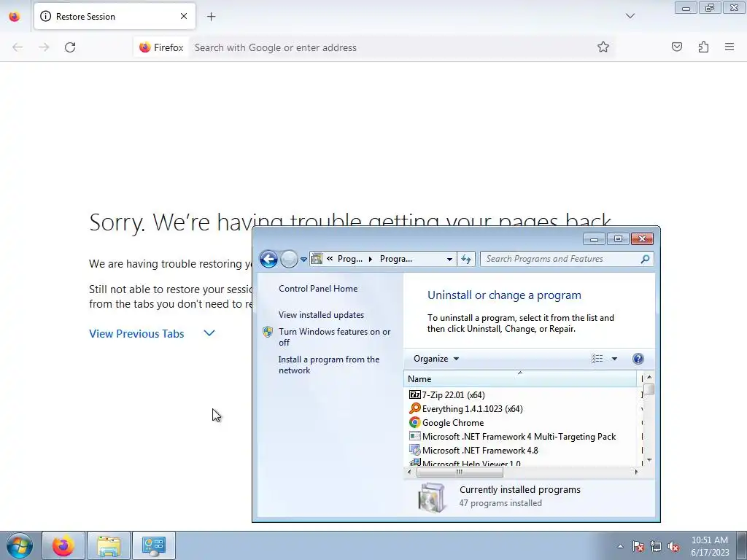Click the first Prog... breadcrumb segment
Screen dimensions: 747x560
(x=349, y=259)
